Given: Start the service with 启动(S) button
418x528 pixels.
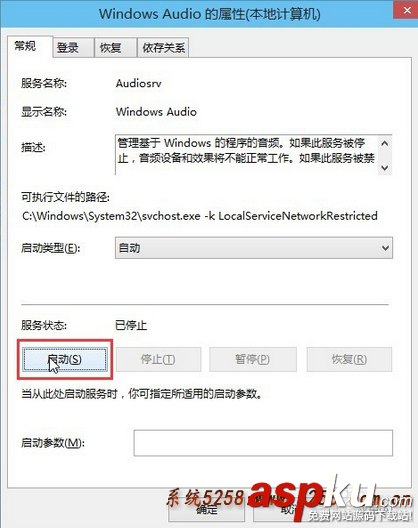Looking at the screenshot, I should coord(65,359).
